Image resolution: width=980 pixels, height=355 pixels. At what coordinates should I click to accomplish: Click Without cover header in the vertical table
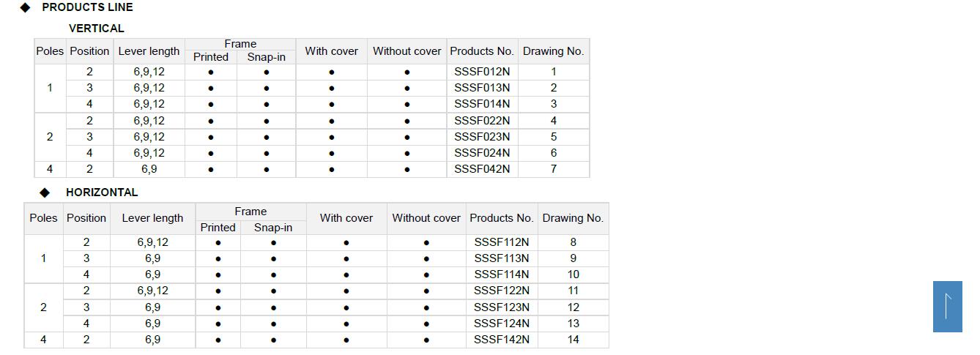pos(407,51)
